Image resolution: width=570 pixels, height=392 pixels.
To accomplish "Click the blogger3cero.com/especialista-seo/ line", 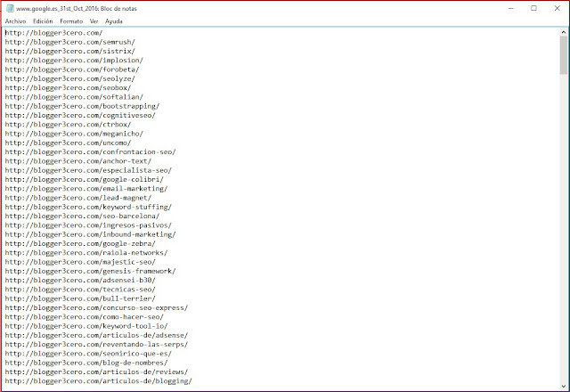I will 88,170.
